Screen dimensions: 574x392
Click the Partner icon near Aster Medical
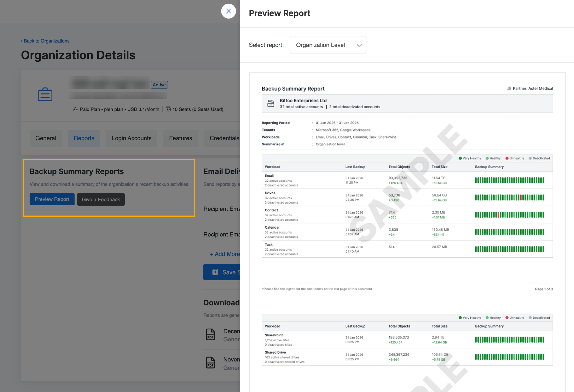coord(509,89)
